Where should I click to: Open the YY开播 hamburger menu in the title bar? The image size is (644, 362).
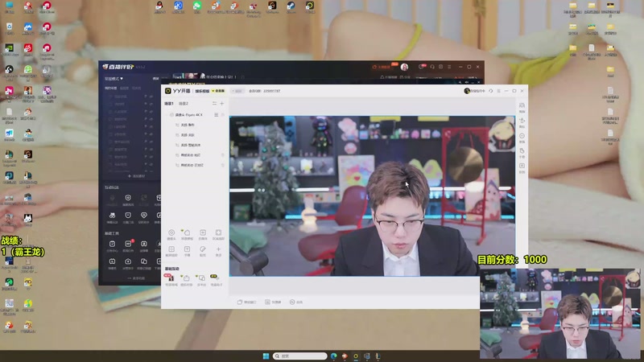pos(498,91)
